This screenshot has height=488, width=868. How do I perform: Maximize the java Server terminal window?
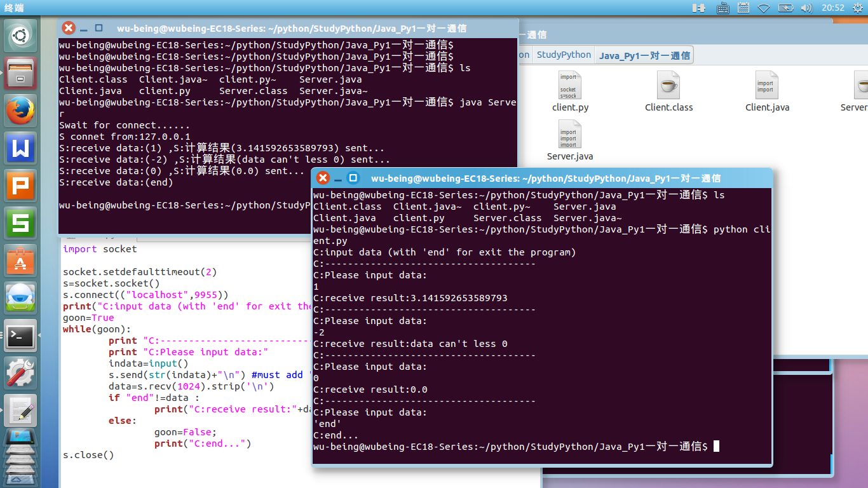[99, 28]
